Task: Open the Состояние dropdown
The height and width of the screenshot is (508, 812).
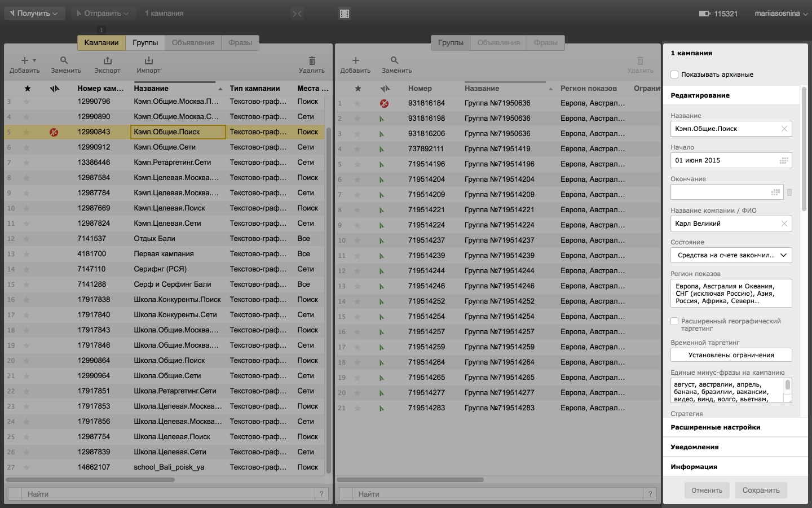Action: [x=731, y=255]
